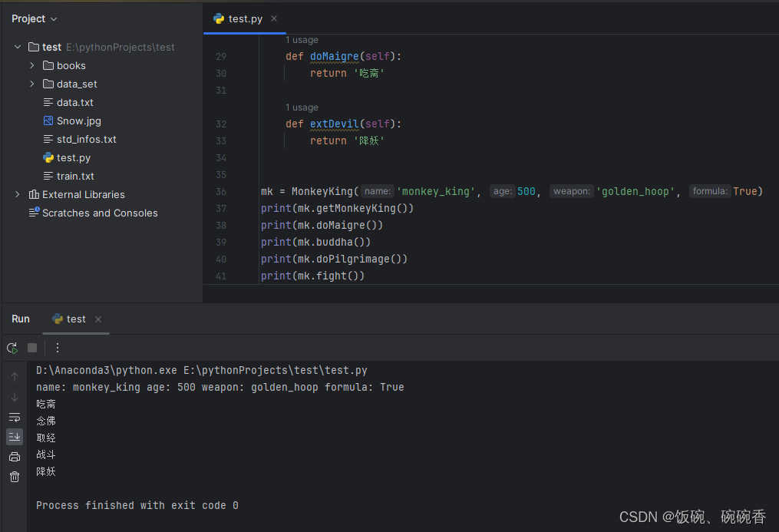Select std_infos.txt in project tree
Screen dimensions: 779x532
[x=87, y=139]
